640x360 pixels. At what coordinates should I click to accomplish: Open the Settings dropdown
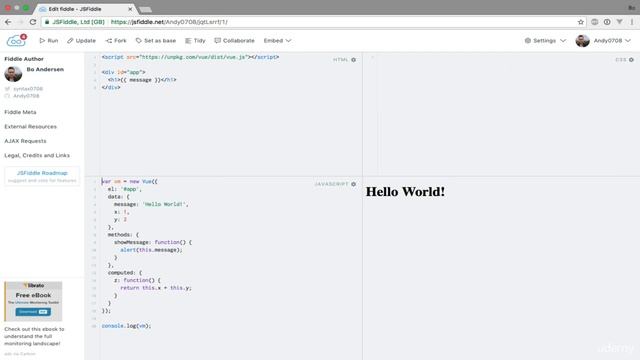pyautogui.click(x=545, y=41)
